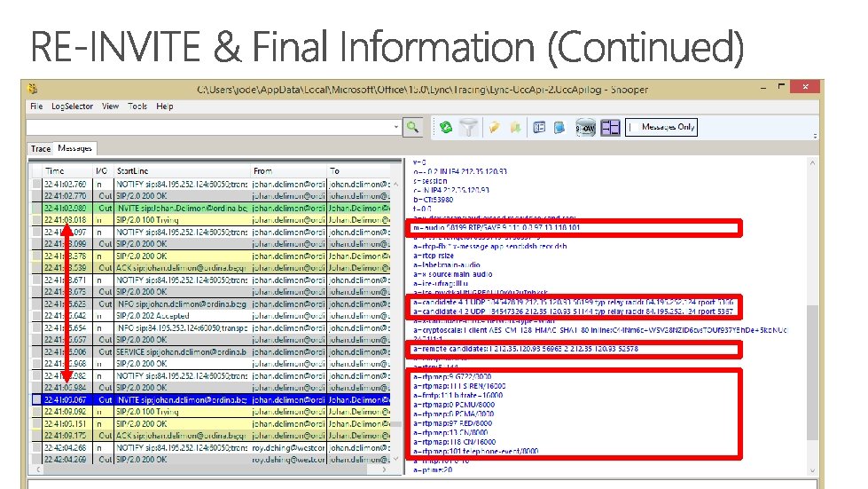This screenshot has width=868, height=489.
Task: Sort by the From column header
Action: [289, 171]
